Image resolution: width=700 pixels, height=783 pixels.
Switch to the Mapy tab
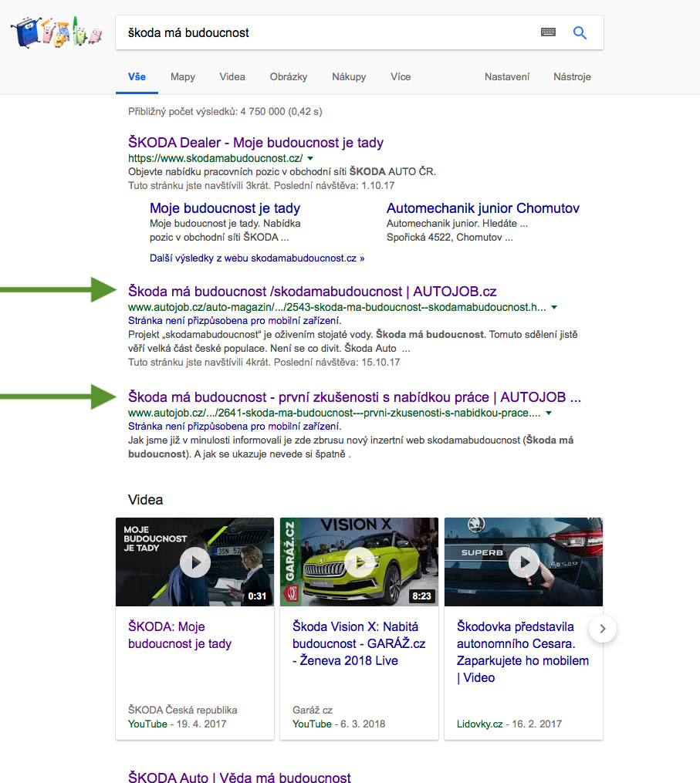click(183, 77)
